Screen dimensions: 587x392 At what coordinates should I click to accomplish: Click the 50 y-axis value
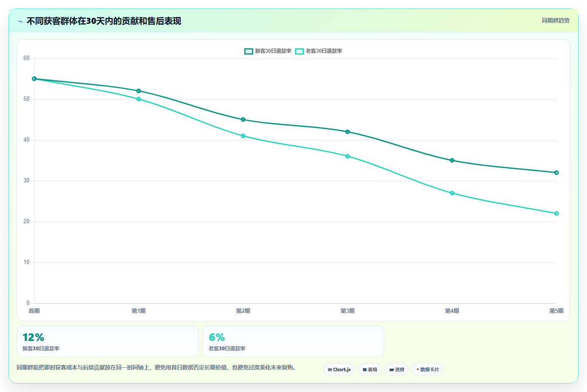[x=26, y=99]
